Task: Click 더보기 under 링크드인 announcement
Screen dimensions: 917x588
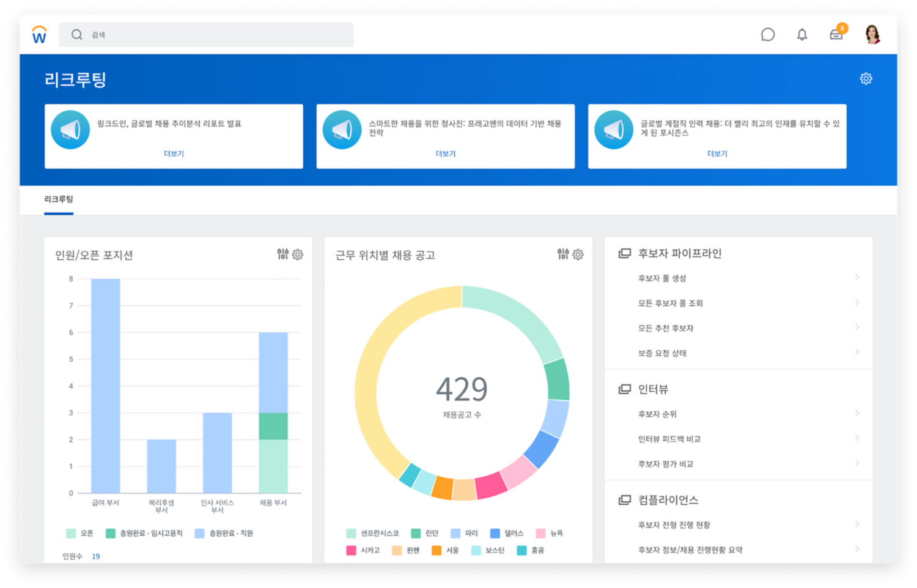Action: [x=174, y=154]
